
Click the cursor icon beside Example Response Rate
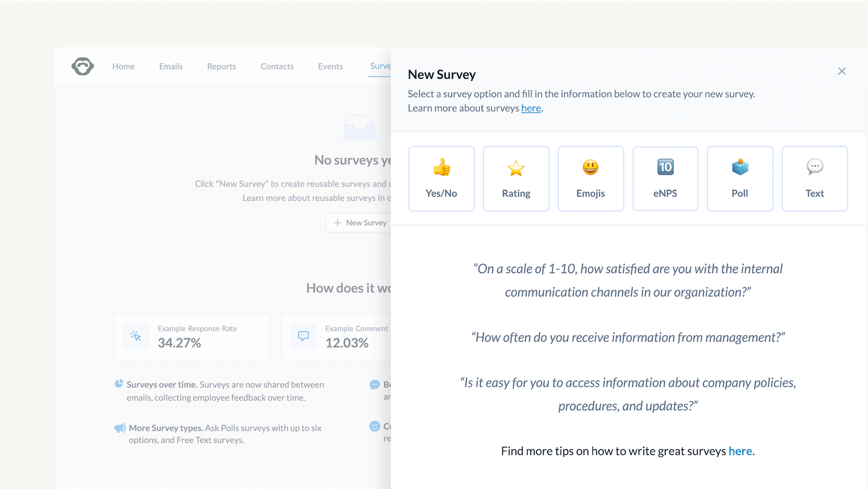(136, 336)
